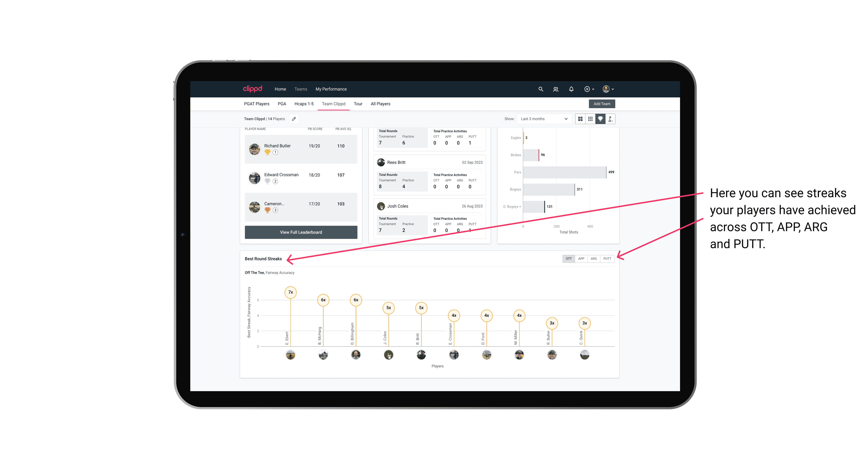Toggle the leaderboard display view icon
868x467 pixels.
coord(600,119)
